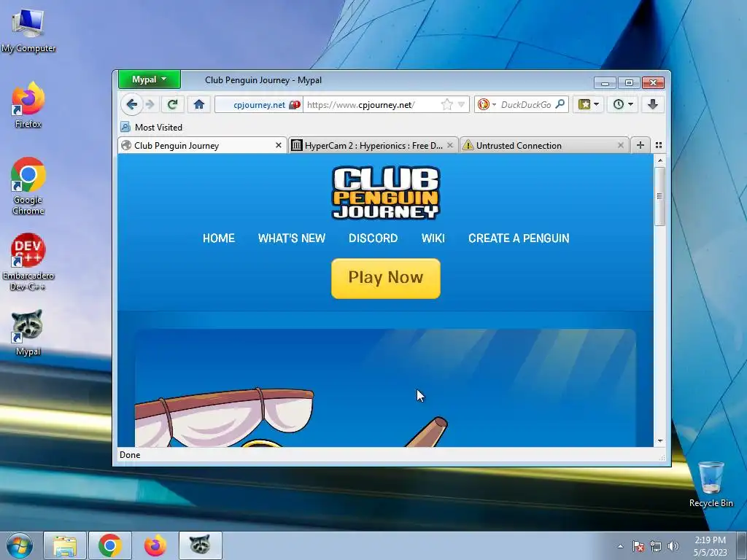Image resolution: width=747 pixels, height=560 pixels.
Task: Maximize the Mypal window
Action: (629, 83)
